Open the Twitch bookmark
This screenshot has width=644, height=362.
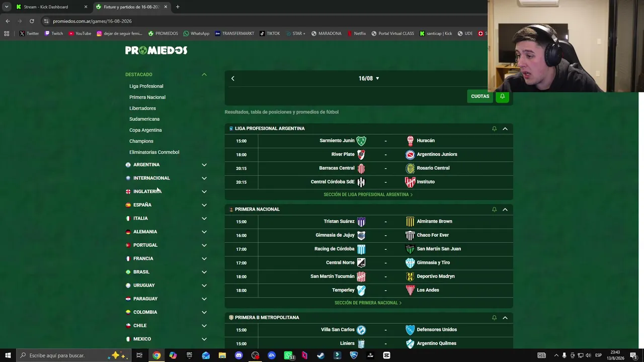pyautogui.click(x=54, y=34)
